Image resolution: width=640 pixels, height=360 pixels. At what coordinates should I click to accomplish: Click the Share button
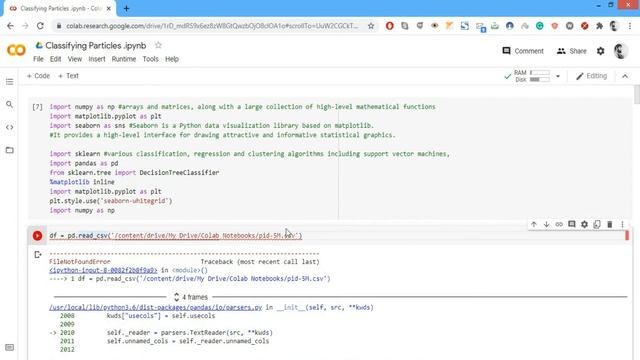[x=571, y=51]
